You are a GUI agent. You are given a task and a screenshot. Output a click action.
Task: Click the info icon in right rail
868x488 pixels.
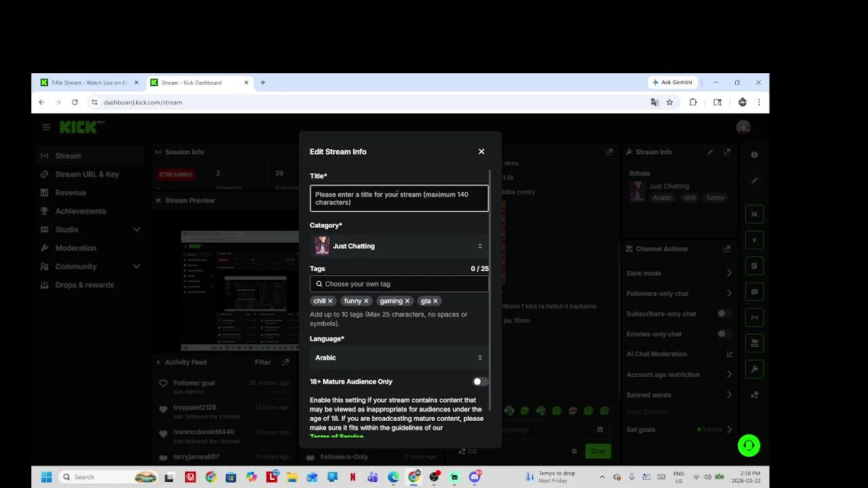tap(754, 155)
